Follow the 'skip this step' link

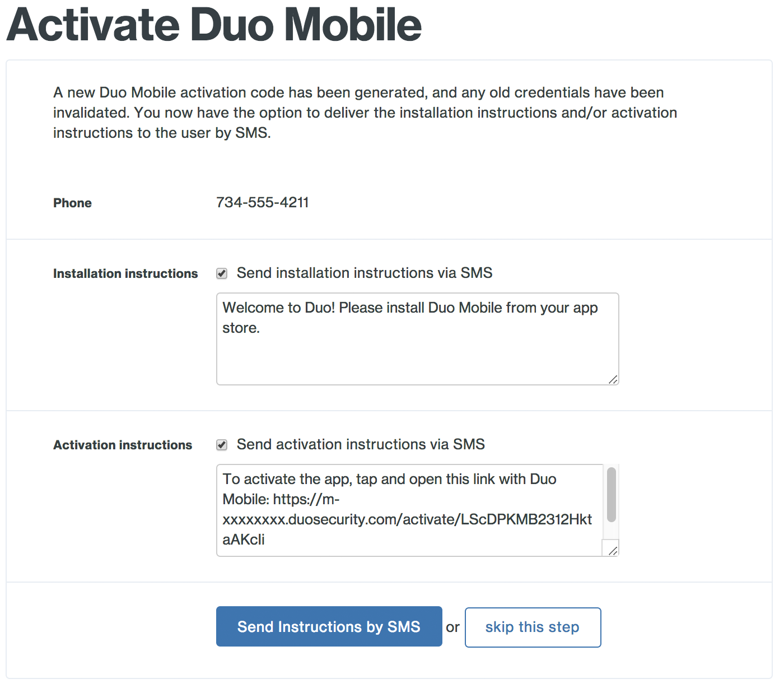click(x=533, y=627)
